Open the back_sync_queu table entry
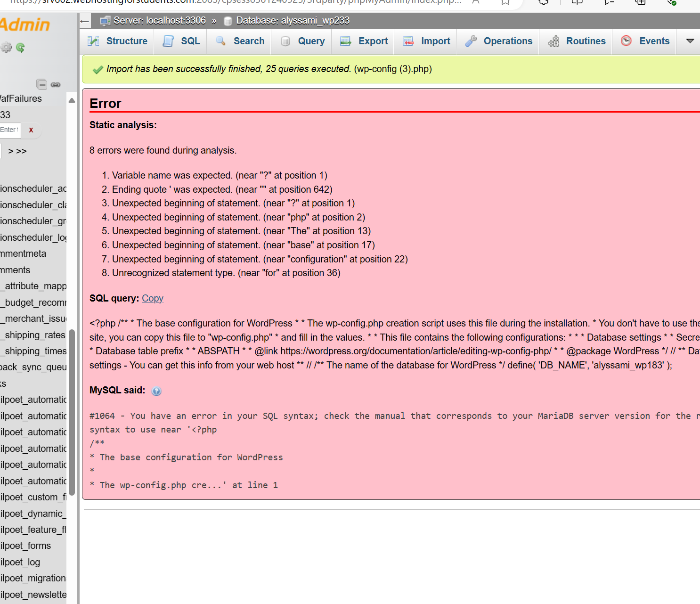Viewport: 700px width, 604px height. tap(33, 367)
